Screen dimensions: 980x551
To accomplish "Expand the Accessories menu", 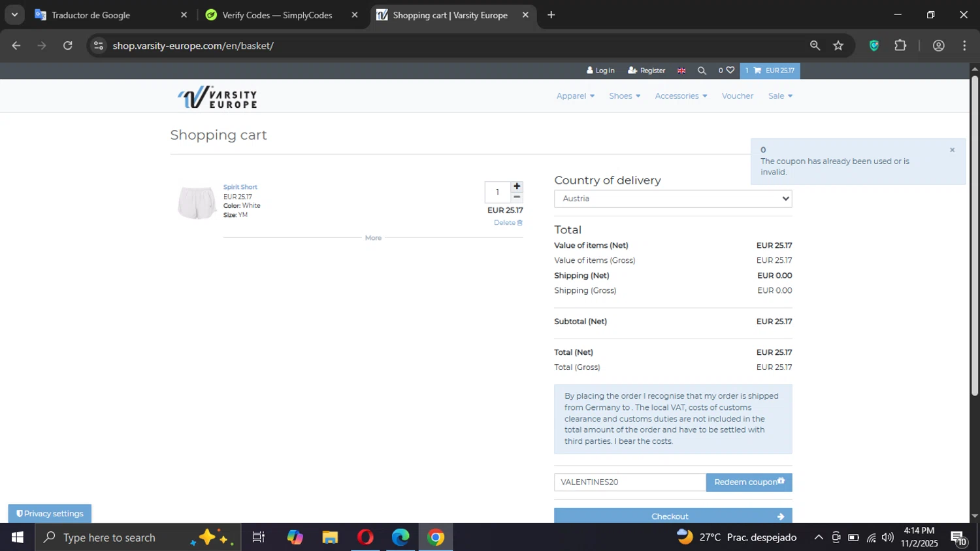I will pyautogui.click(x=681, y=96).
